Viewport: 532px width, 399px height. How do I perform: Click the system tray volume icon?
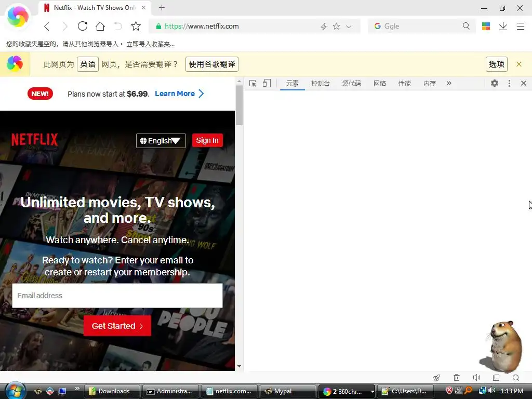[491, 391]
